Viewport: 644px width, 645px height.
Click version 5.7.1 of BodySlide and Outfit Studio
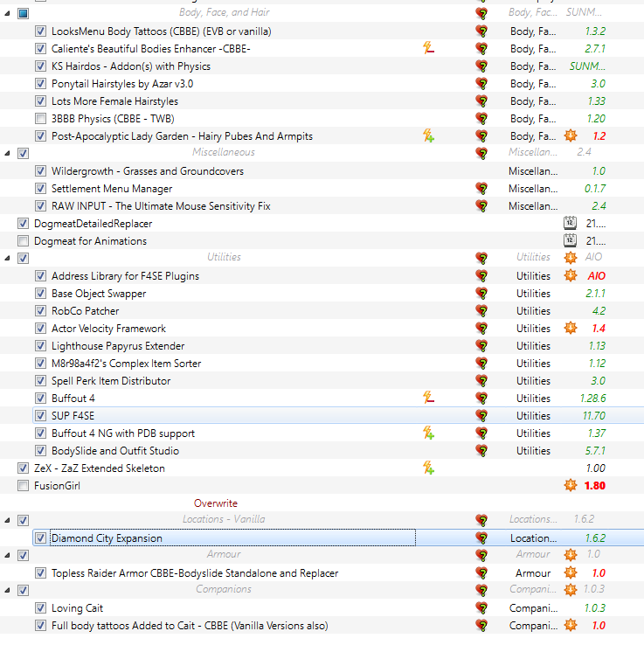595,450
